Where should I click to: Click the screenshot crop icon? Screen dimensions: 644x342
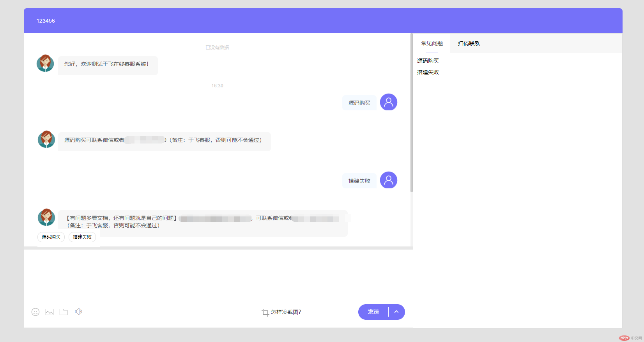coord(265,312)
